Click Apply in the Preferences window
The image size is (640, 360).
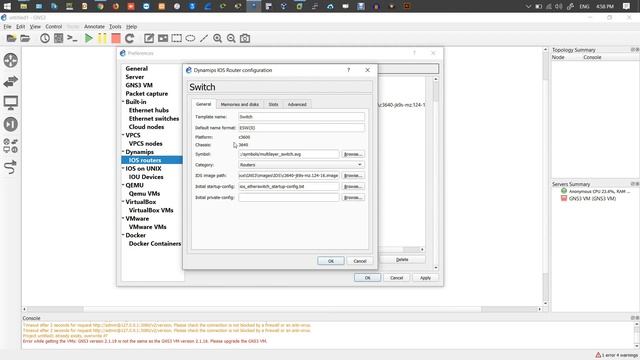(425, 278)
